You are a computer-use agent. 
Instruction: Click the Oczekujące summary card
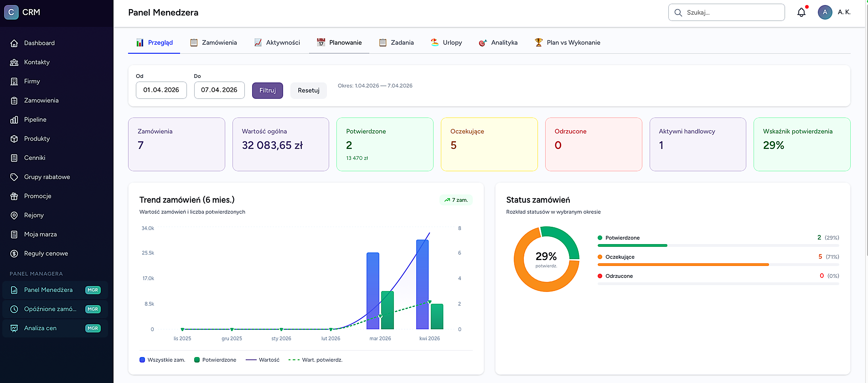tap(489, 144)
